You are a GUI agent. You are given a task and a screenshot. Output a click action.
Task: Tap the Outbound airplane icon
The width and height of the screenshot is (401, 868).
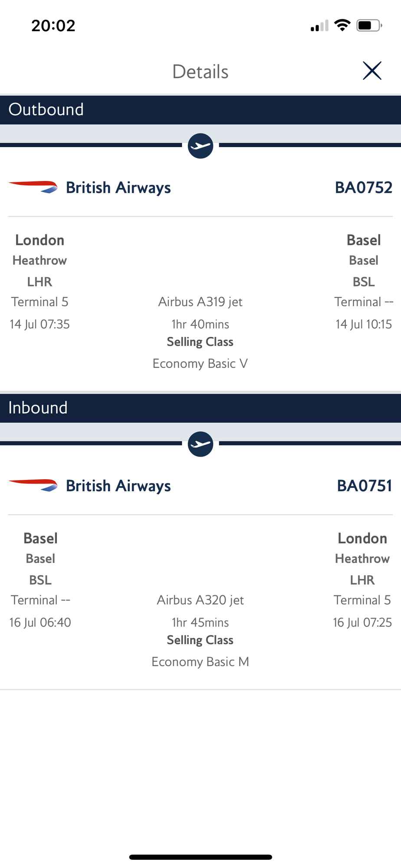200,146
